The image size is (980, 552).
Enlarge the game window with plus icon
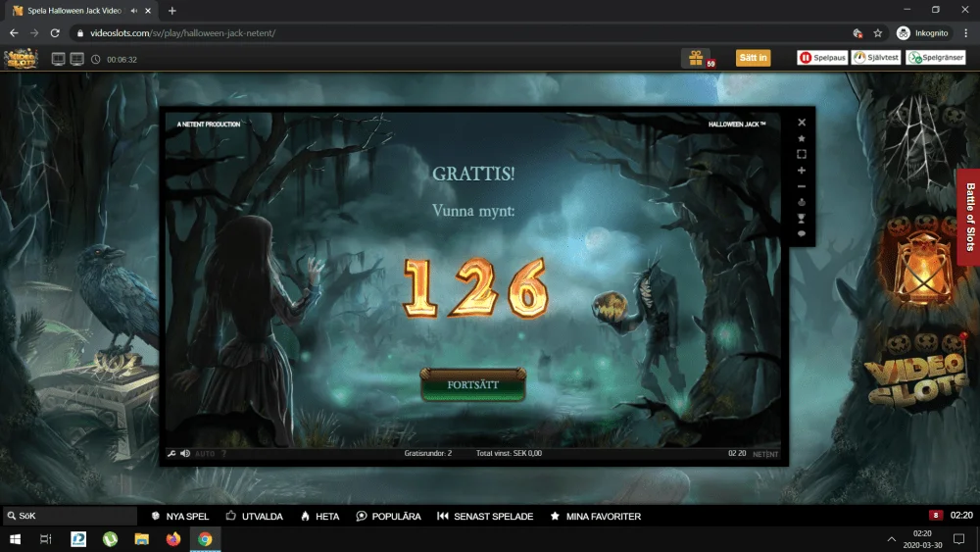coord(802,170)
